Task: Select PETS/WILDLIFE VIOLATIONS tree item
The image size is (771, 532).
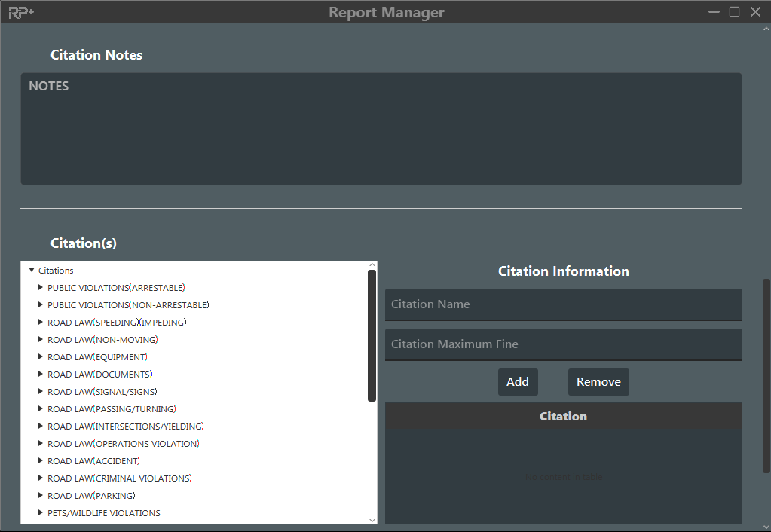Action: click(103, 513)
